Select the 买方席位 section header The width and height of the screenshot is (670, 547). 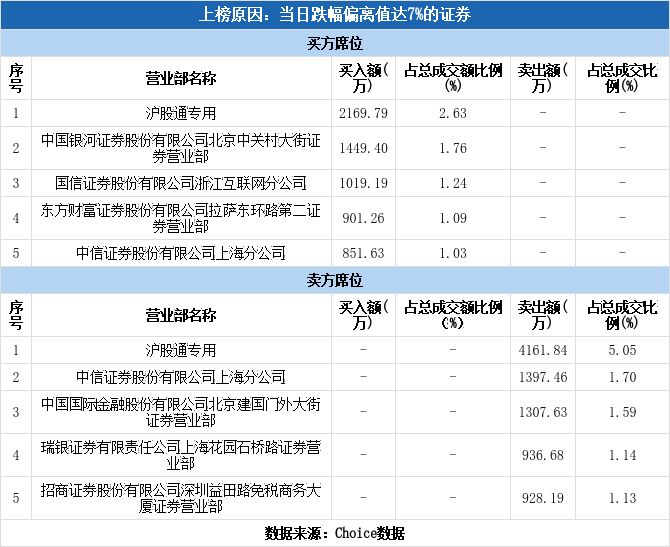point(335,43)
